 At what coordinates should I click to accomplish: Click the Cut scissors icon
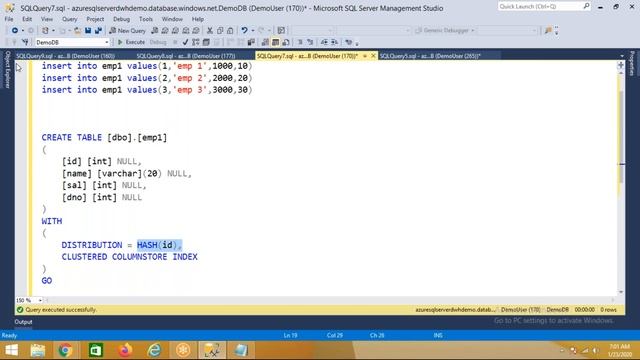click(x=210, y=31)
